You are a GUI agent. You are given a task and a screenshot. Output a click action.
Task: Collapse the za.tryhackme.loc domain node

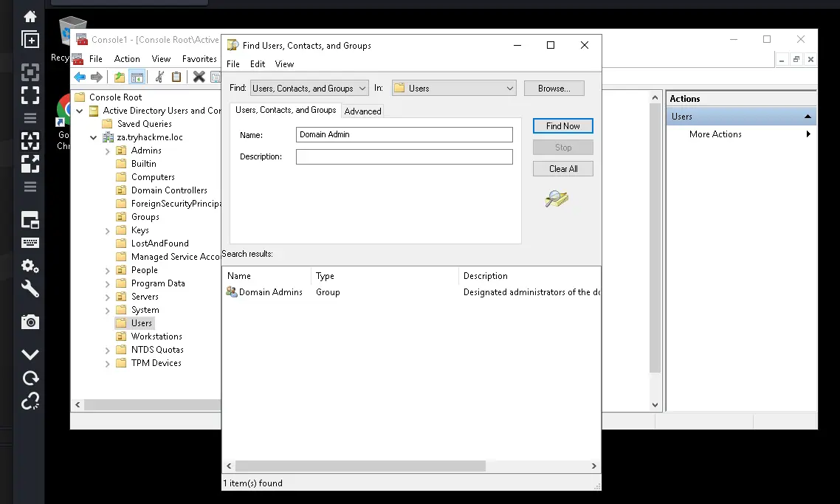point(93,138)
